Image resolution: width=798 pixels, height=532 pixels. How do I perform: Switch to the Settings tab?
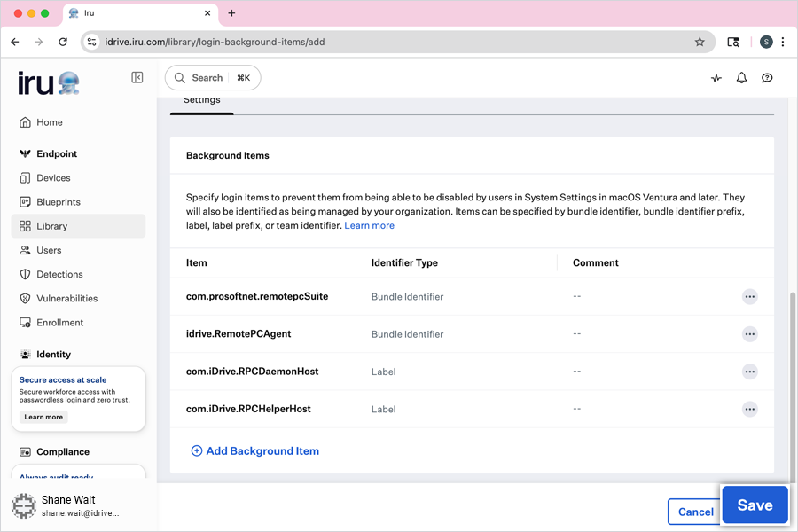coord(202,101)
